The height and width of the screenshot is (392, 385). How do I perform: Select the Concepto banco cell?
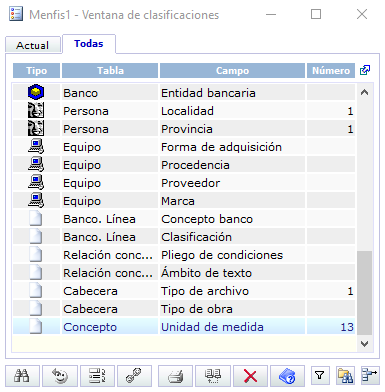click(232, 219)
